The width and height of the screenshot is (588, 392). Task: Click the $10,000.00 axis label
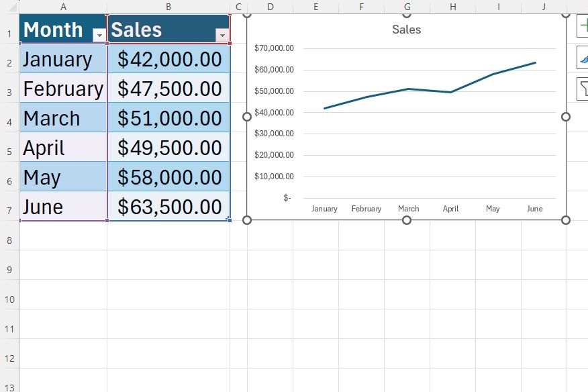[274, 177]
